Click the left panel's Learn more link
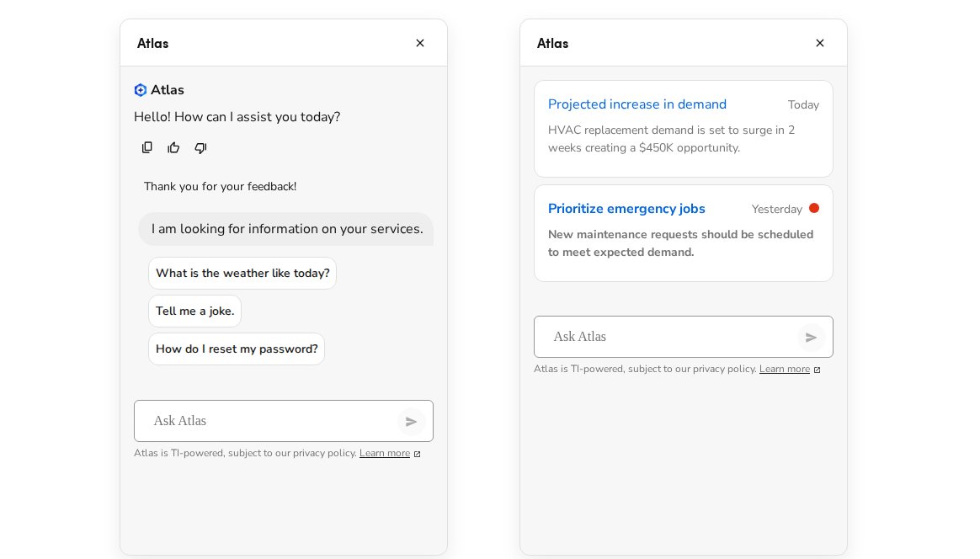 click(x=383, y=452)
